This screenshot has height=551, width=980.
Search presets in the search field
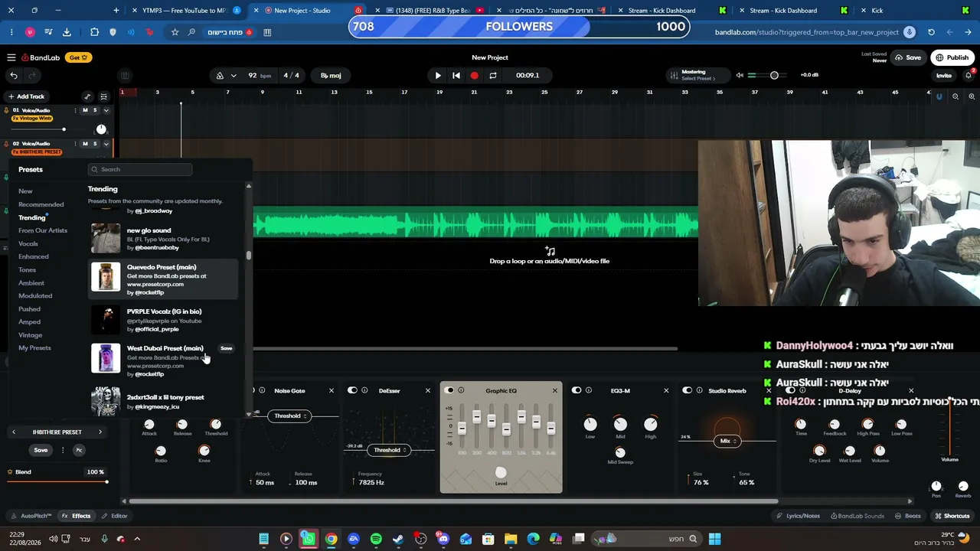tap(140, 169)
